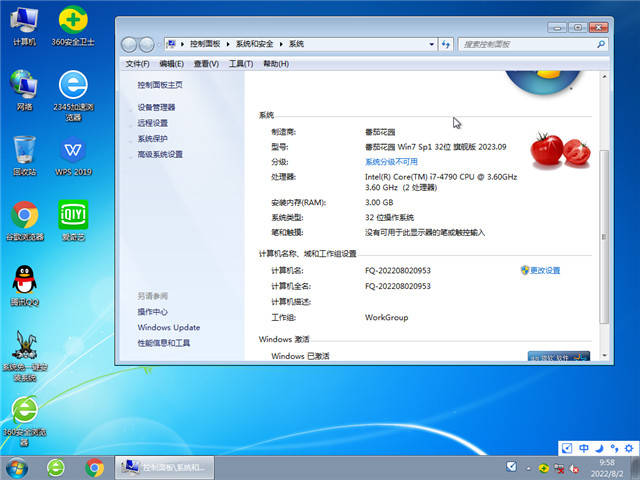The height and width of the screenshot is (480, 640).
Task: Click the scrollbar up arrow
Action: click(x=604, y=76)
